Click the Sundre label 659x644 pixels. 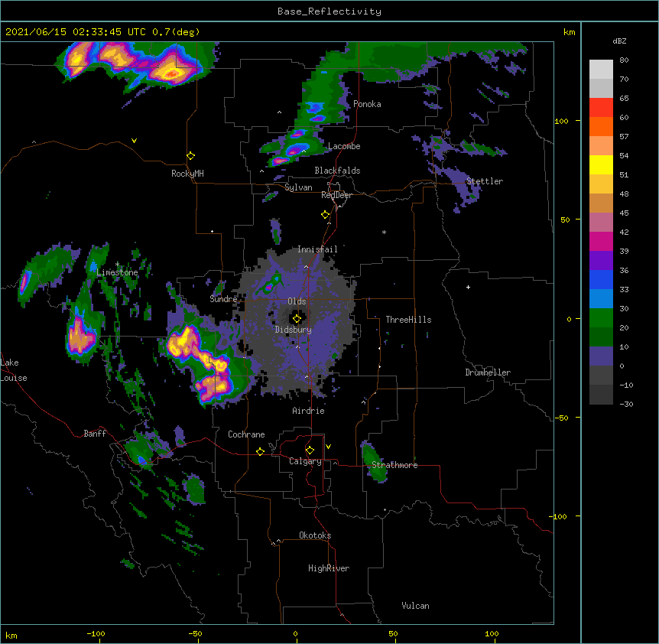[x=223, y=299]
